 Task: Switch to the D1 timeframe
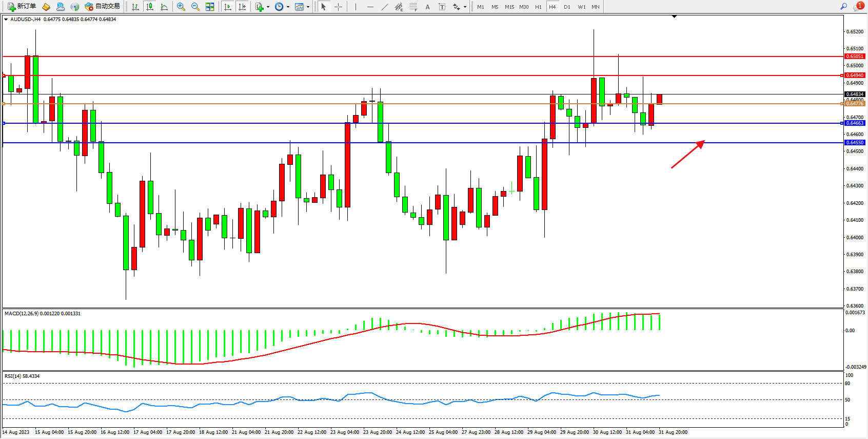click(567, 7)
